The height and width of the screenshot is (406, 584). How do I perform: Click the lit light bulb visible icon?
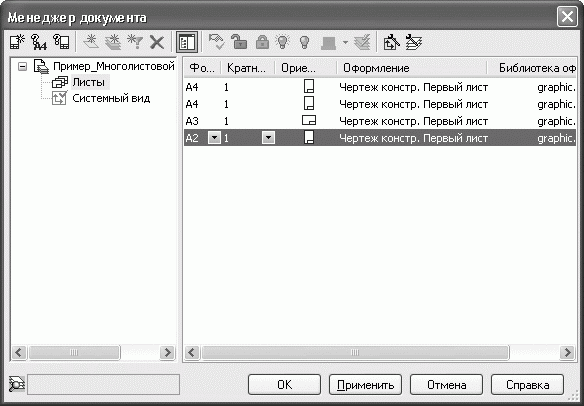[x=283, y=42]
